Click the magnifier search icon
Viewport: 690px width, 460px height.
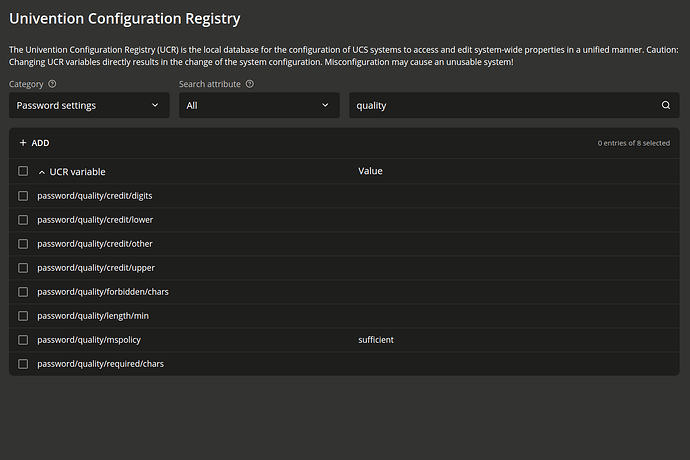[666, 105]
